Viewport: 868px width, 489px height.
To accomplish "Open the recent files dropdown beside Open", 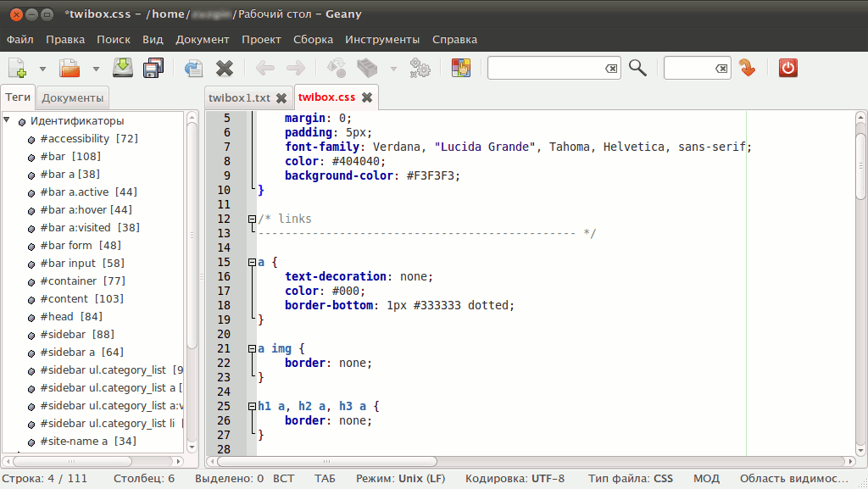I will pos(95,68).
